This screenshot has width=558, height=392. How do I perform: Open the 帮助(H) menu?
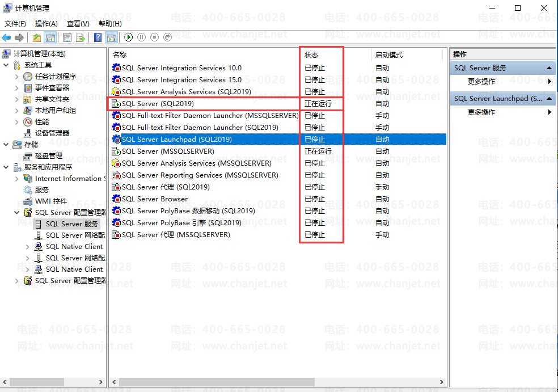tap(110, 24)
